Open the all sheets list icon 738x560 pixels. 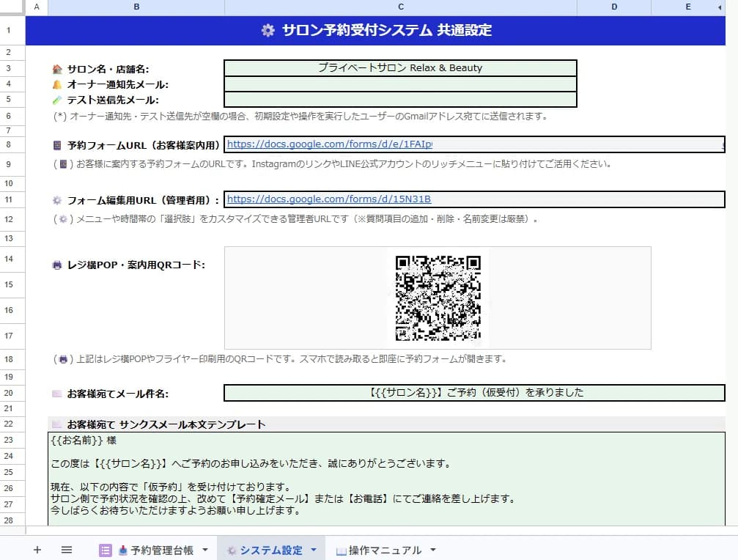tap(67, 550)
